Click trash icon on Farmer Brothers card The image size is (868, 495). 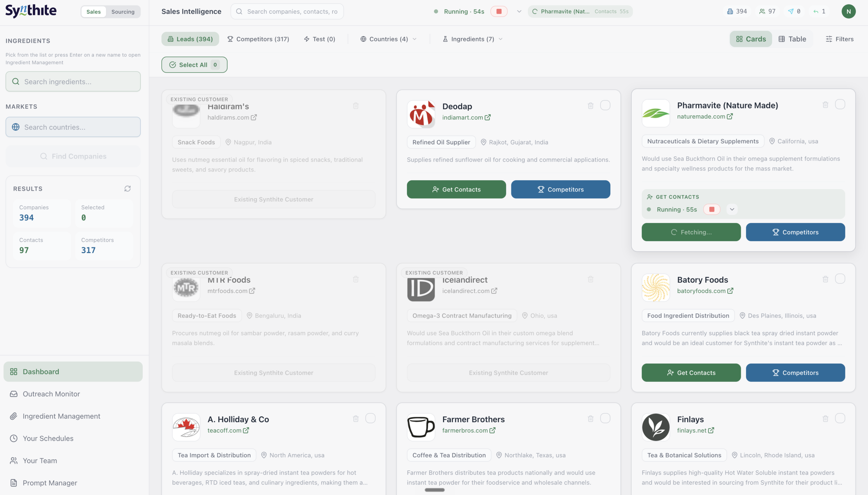(590, 418)
